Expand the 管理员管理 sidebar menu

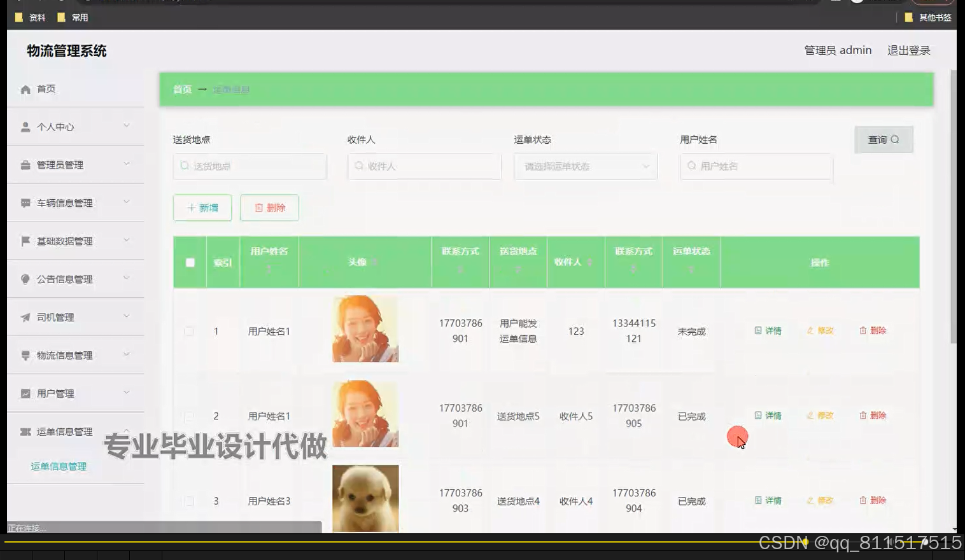pos(64,164)
